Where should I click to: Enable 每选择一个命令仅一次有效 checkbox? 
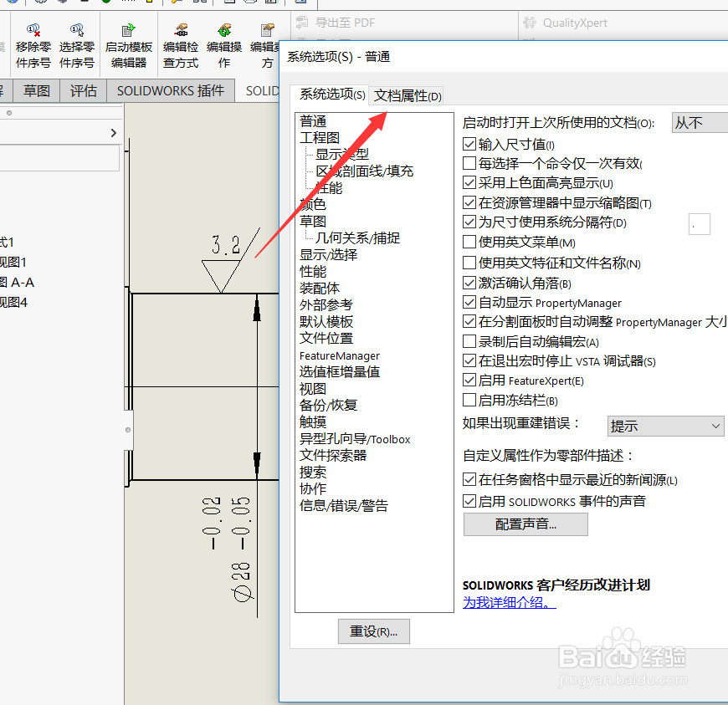pos(469,163)
